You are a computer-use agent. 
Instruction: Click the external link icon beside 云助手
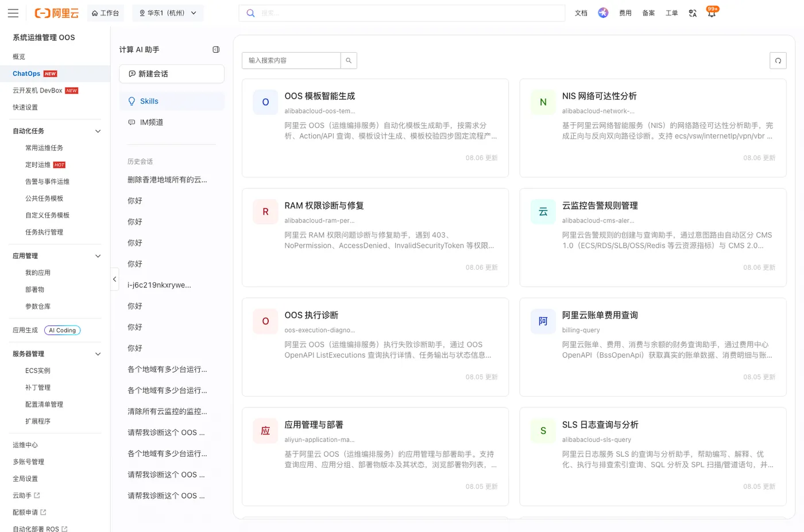(x=37, y=495)
